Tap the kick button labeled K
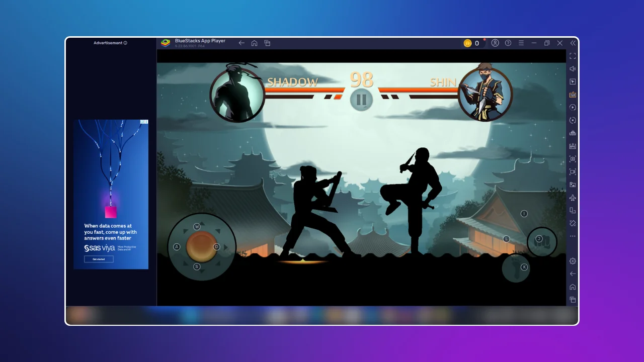This screenshot has height=362, width=644. [516, 268]
